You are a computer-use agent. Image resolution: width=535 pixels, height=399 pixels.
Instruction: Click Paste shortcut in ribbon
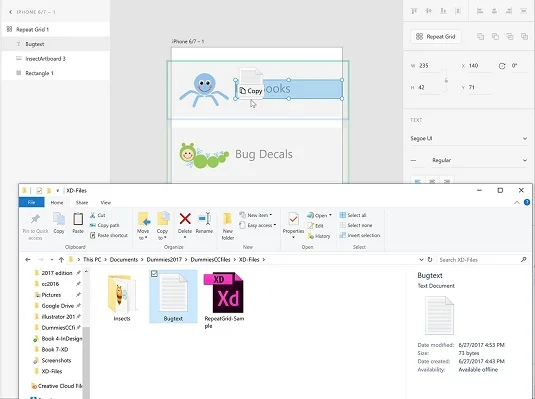pos(109,236)
